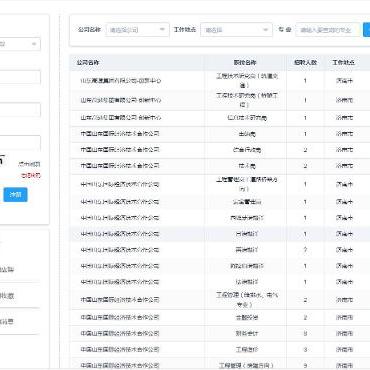Select the 出纳岗 position cell

pyautogui.click(x=245, y=134)
